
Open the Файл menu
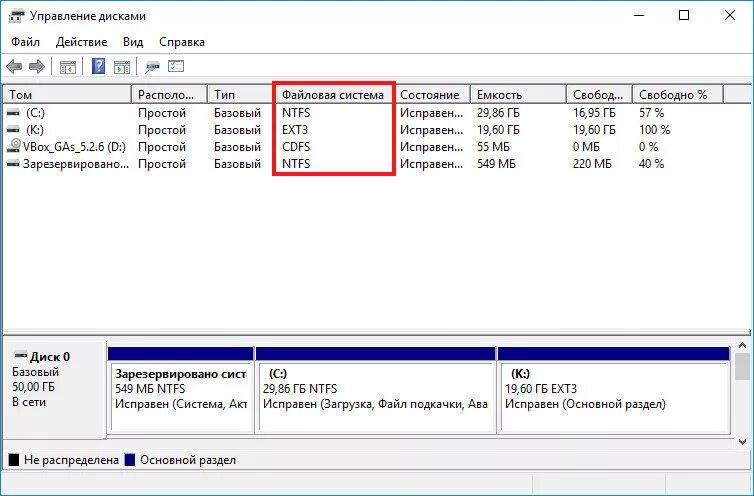(x=25, y=42)
